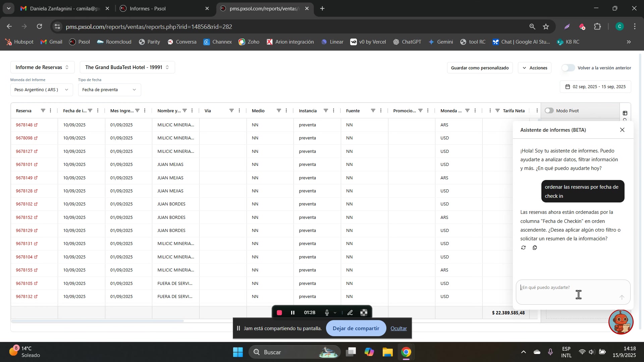This screenshot has height=362, width=644.
Task: Filter the Moneda column
Action: coord(467,111)
